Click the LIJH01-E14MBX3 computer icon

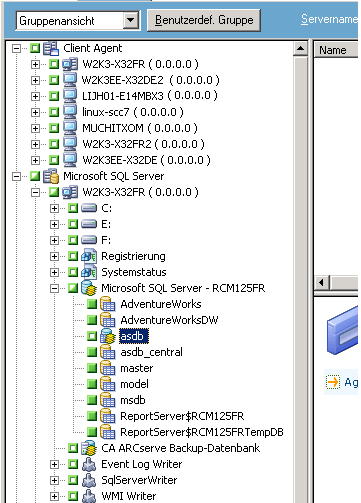coord(70,96)
